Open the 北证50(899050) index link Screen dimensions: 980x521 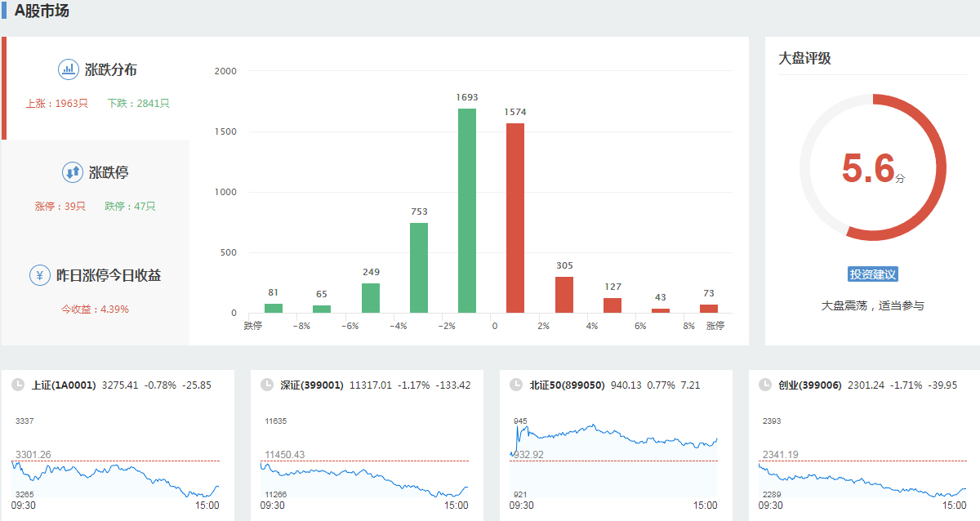pos(567,385)
